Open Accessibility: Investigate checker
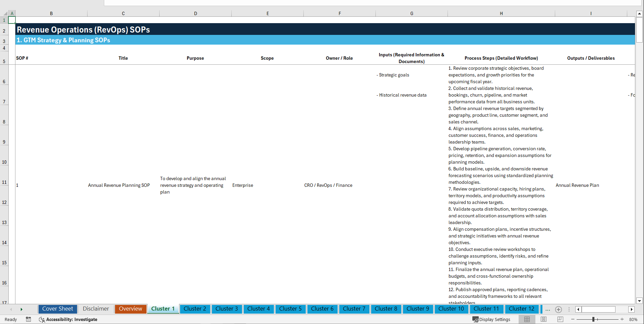This screenshot has height=324, width=644. click(x=68, y=319)
